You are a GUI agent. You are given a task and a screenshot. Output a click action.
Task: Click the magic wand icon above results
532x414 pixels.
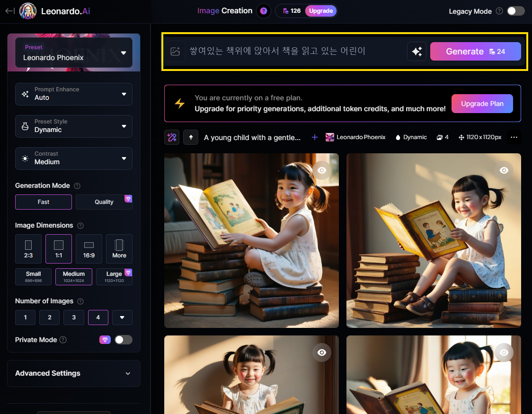tap(172, 137)
